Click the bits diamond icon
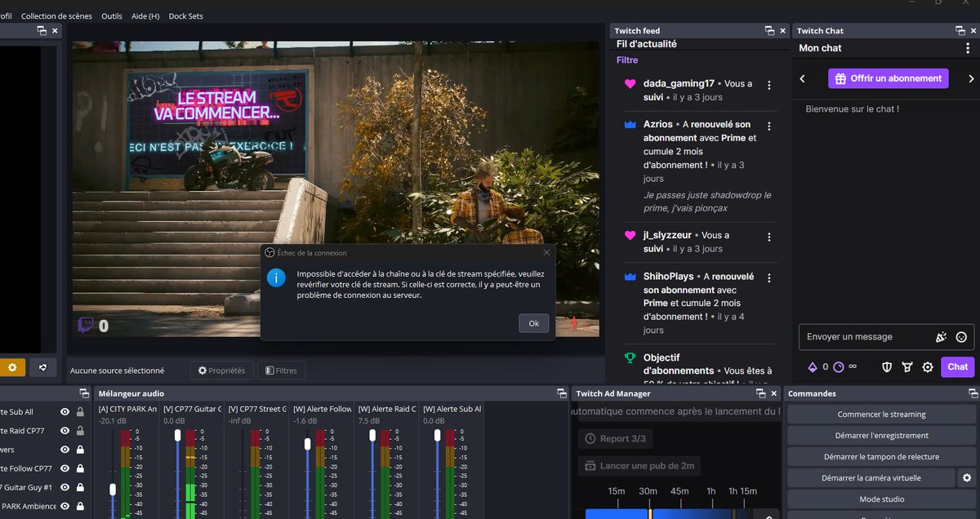Image resolution: width=980 pixels, height=519 pixels. (x=812, y=367)
